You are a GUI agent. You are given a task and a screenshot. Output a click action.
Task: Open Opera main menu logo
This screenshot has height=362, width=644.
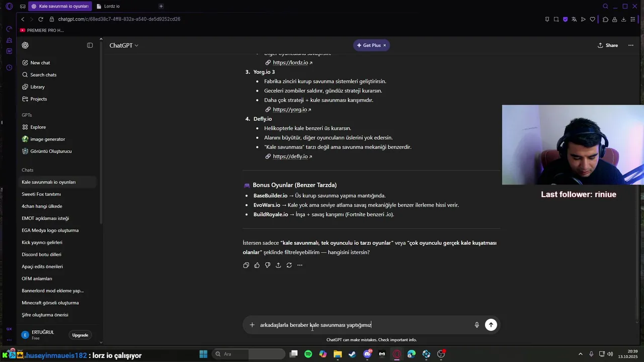coord(9,7)
